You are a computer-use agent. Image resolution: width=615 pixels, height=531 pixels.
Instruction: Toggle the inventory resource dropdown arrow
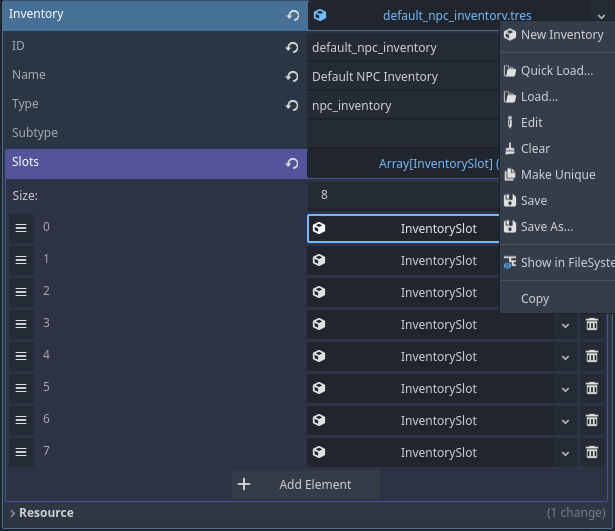(600, 16)
